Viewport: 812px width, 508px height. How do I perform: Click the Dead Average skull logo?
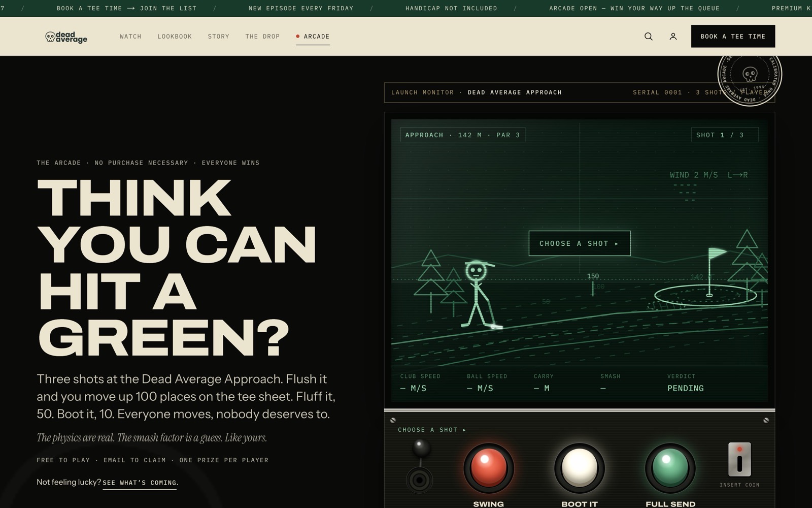point(66,37)
